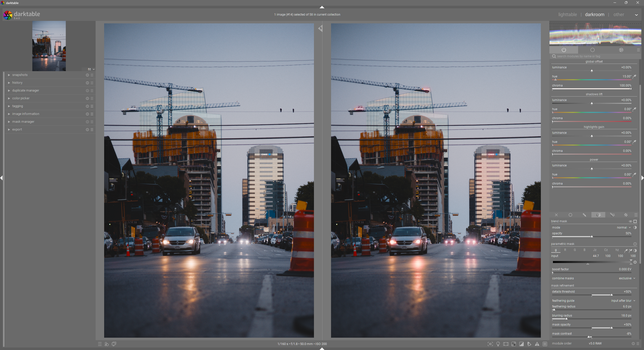This screenshot has width=644, height=350.
Task: Select the Jz parametric mask channel tab
Action: [595, 250]
